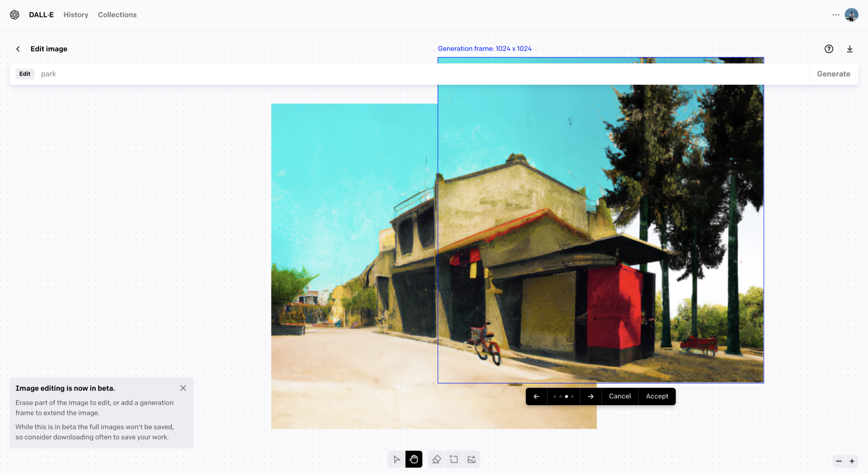Open the three-dot more menu
868x473 pixels.
[x=836, y=15]
